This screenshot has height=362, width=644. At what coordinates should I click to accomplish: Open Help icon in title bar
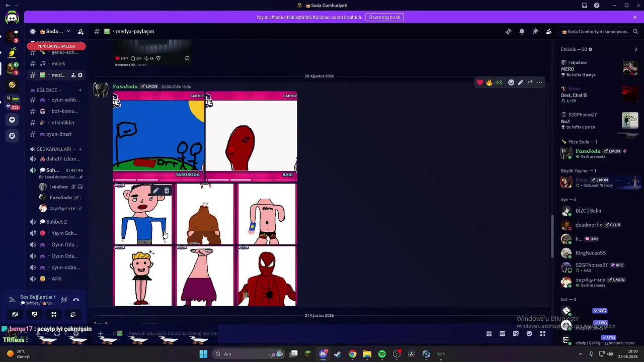point(597,6)
